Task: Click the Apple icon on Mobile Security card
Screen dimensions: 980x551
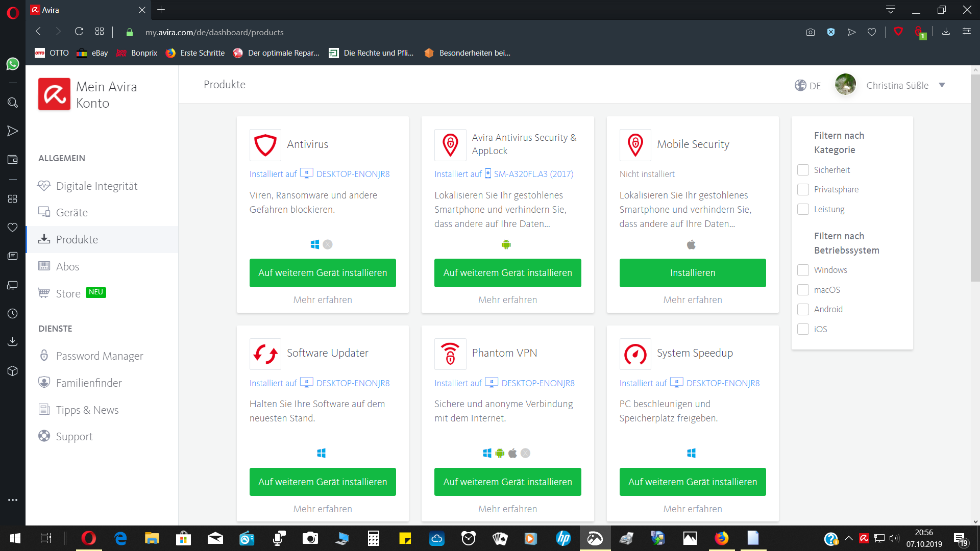Action: (x=691, y=244)
